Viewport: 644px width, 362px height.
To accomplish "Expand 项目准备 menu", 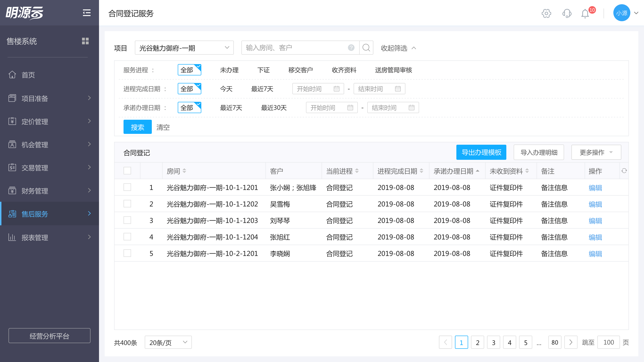I will coord(89,98).
